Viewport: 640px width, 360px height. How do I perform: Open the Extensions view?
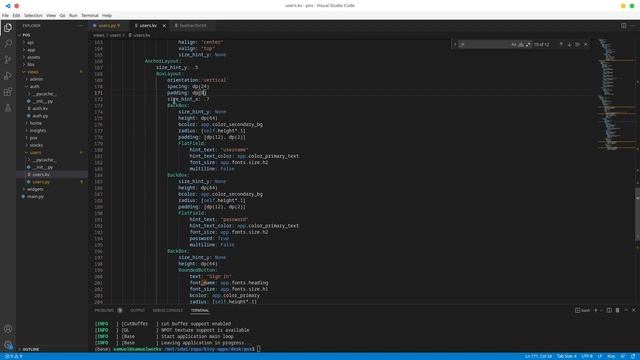click(x=8, y=92)
